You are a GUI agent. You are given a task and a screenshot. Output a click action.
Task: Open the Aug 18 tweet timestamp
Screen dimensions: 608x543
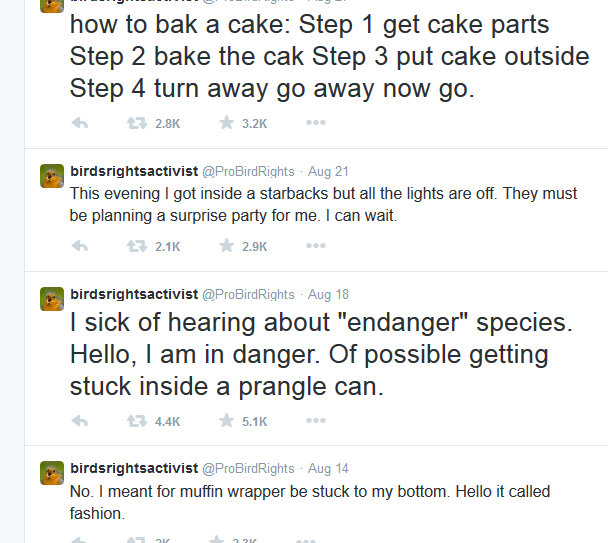point(328,295)
